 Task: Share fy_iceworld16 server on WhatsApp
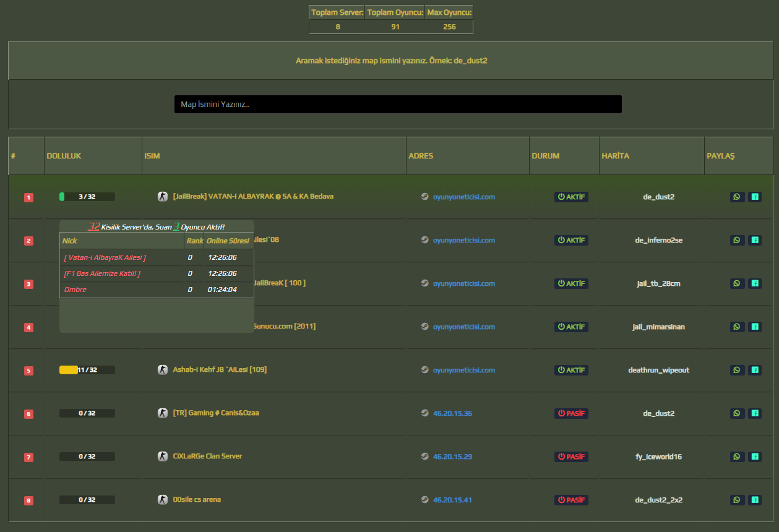737,457
